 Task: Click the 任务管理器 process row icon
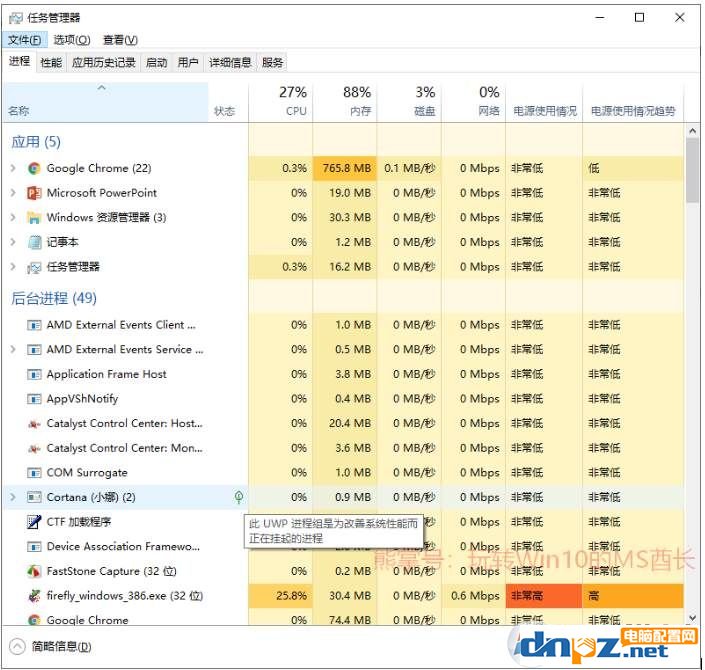[34, 268]
